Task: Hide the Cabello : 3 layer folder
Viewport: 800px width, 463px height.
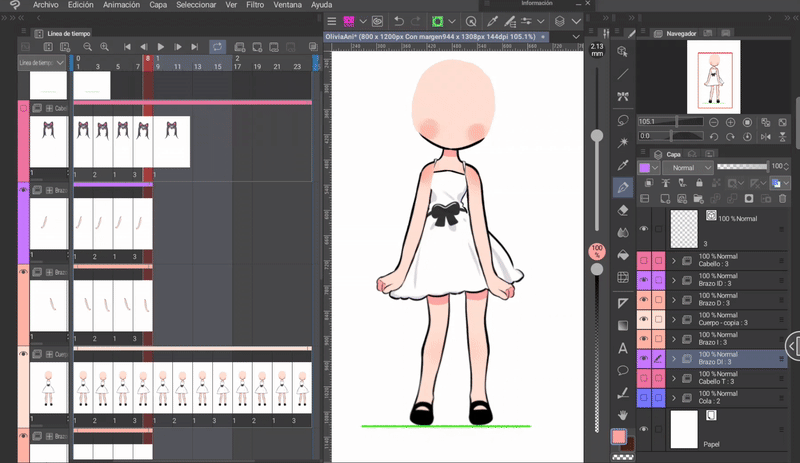Action: click(x=643, y=261)
